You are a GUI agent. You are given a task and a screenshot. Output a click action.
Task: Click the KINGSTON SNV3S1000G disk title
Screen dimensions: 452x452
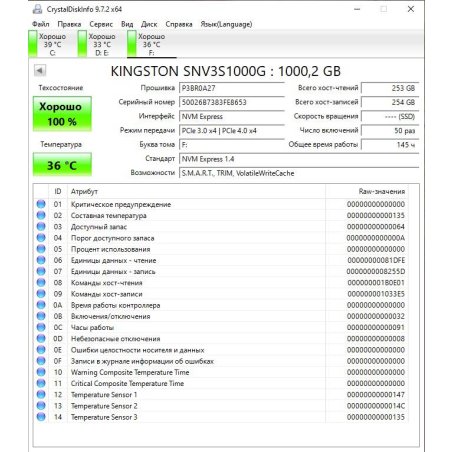(226, 71)
